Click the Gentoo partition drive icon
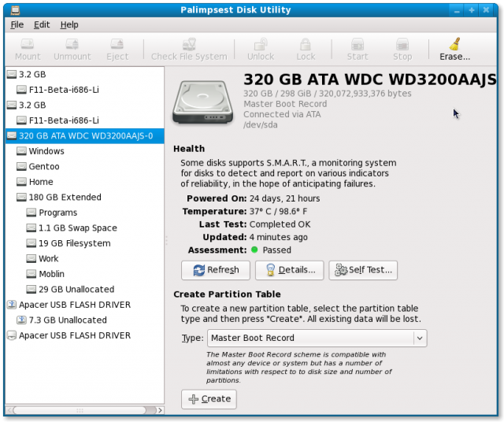 [21, 166]
